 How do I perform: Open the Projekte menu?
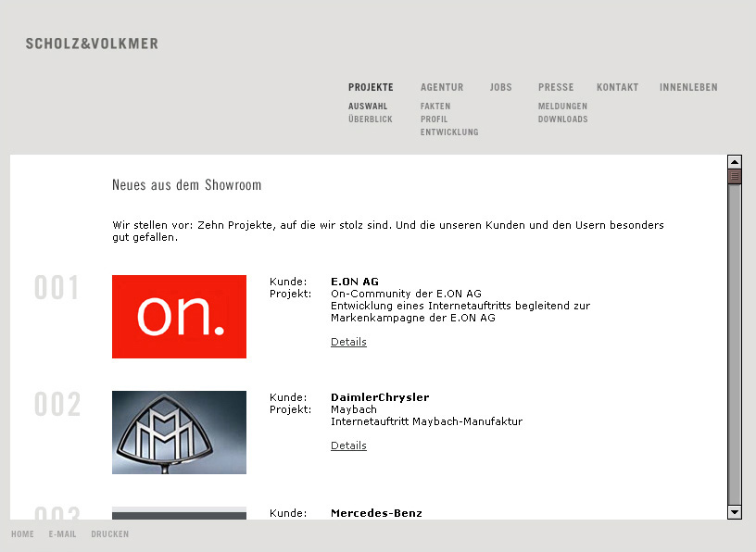coord(371,87)
